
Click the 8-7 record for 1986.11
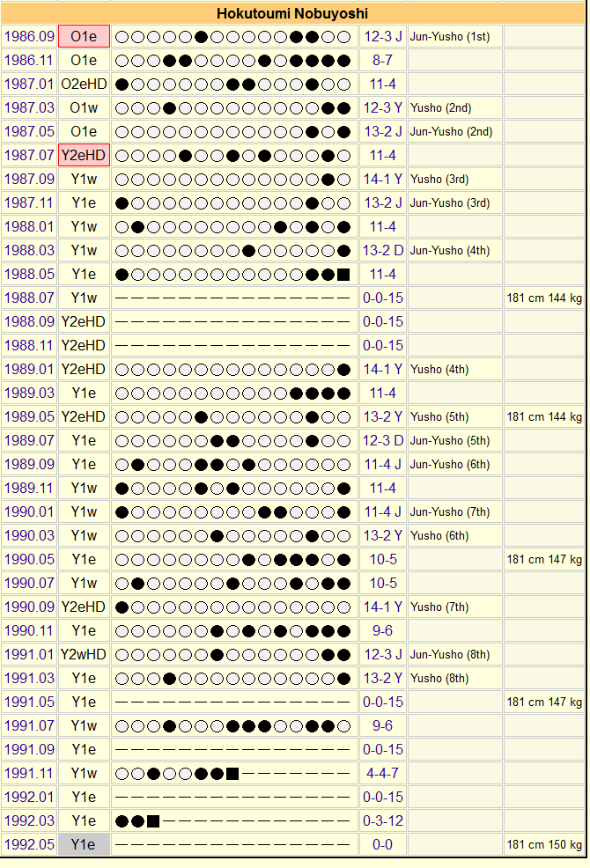click(x=383, y=61)
